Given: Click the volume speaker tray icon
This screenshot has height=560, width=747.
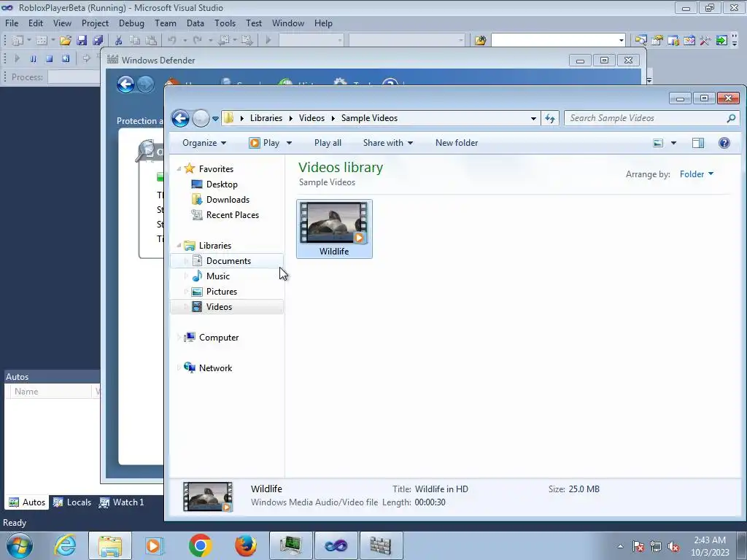Looking at the screenshot, I should coord(673,546).
